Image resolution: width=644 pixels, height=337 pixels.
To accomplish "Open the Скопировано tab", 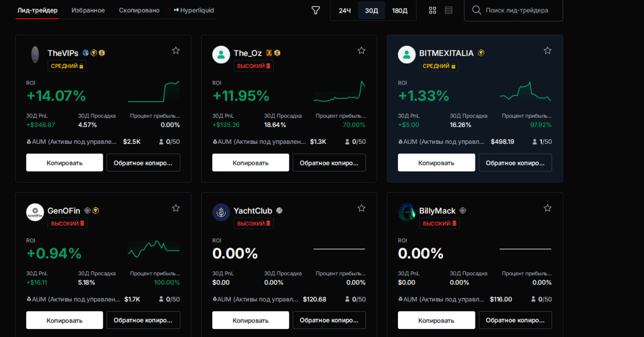I will tap(139, 10).
